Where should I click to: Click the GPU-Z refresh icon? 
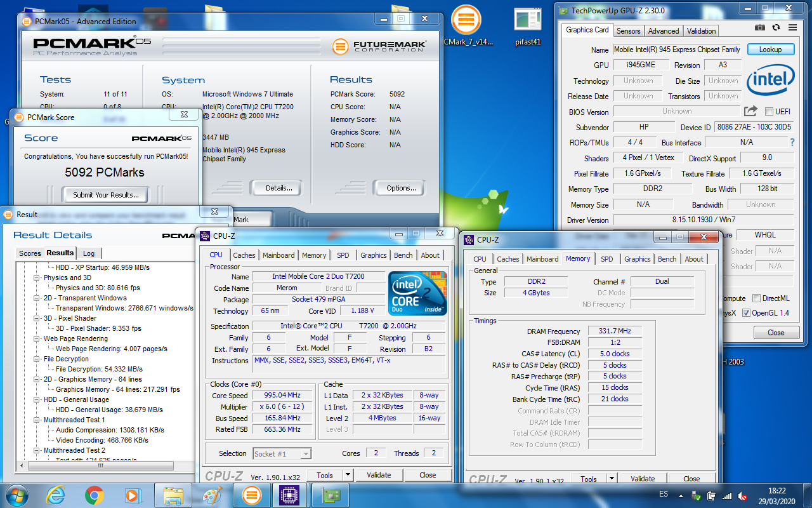tap(776, 28)
